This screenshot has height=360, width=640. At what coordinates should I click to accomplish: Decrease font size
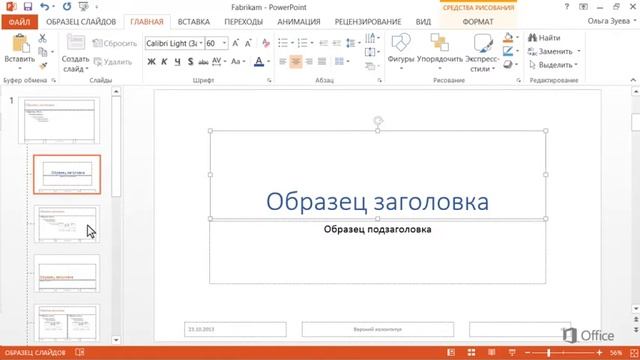(x=248, y=43)
